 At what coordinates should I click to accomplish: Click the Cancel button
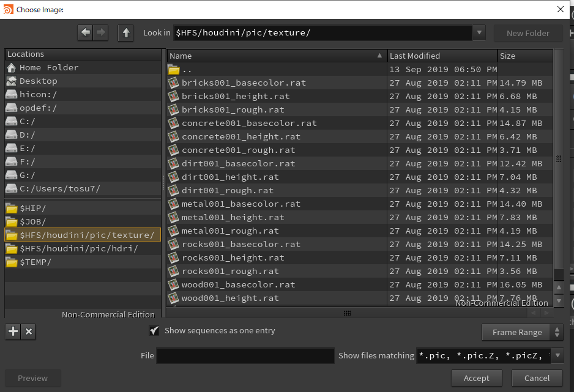tap(537, 378)
